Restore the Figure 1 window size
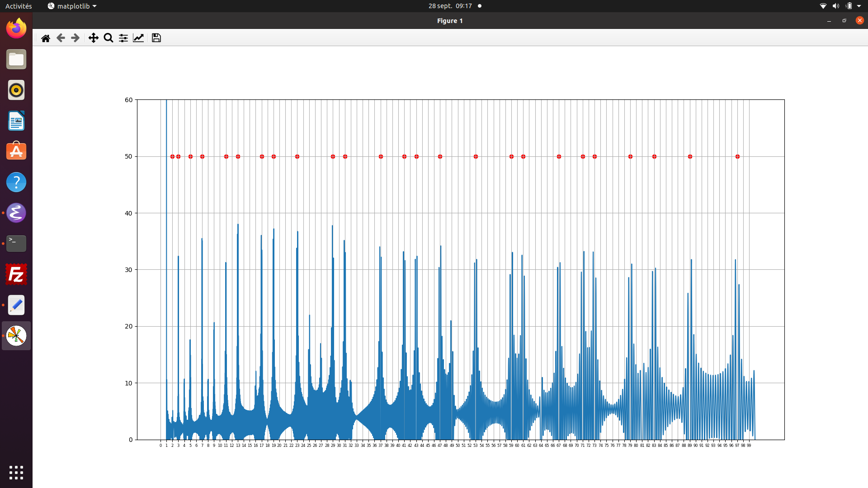Viewport: 868px width, 488px height. tap(844, 21)
